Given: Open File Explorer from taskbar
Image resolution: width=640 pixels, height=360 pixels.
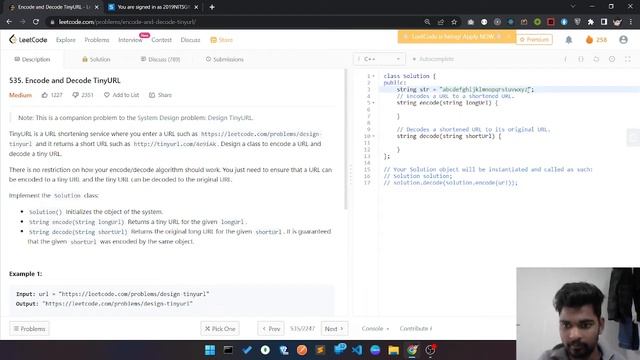Looking at the screenshot, I should pyautogui.click(x=393, y=350).
